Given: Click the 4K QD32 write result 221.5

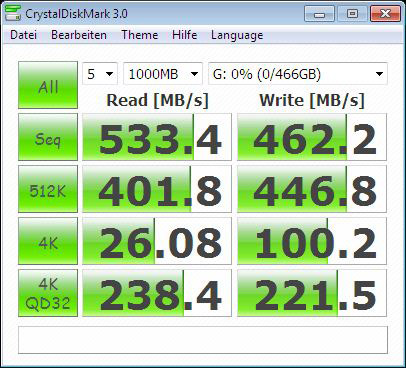Looking at the screenshot, I should 312,293.
